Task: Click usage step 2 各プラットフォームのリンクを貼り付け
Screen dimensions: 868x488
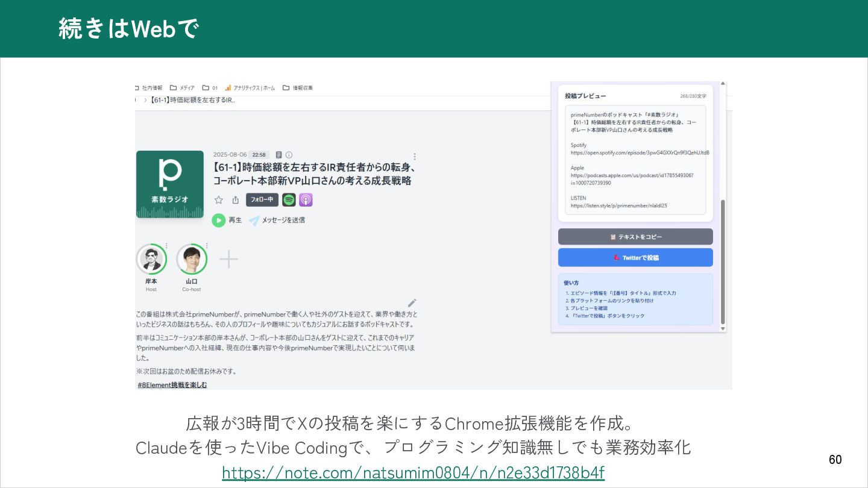Action: coord(609,301)
